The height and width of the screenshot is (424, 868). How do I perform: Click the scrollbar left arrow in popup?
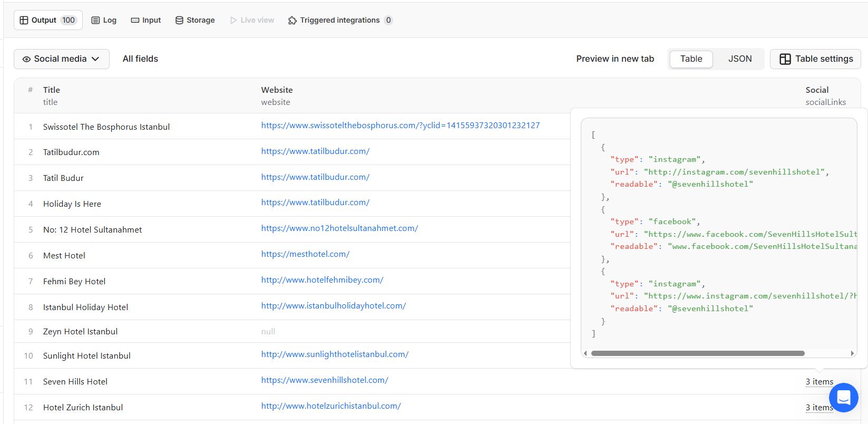click(585, 353)
